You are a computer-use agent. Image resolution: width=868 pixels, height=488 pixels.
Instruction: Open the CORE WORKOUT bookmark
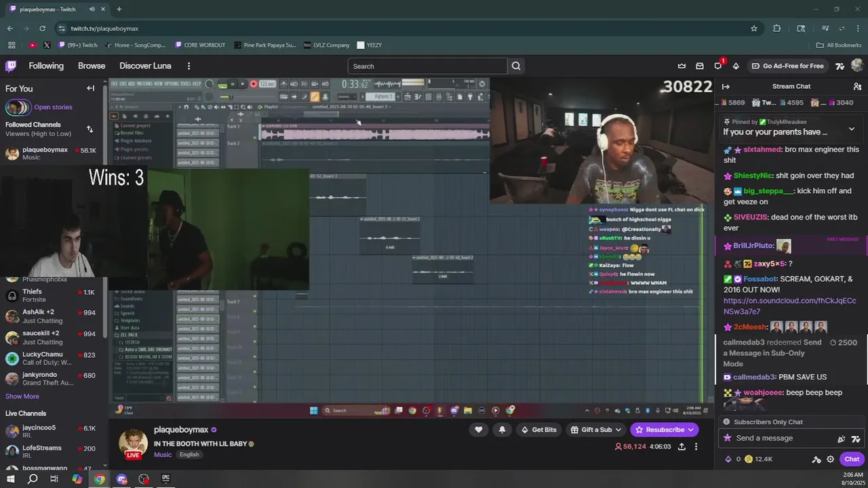click(200, 45)
